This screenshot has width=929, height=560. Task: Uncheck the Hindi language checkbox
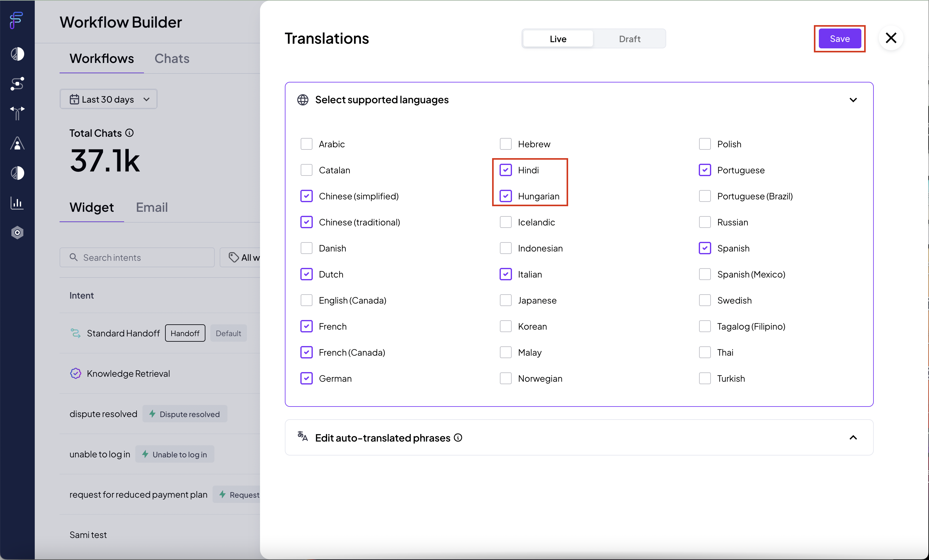coord(505,170)
